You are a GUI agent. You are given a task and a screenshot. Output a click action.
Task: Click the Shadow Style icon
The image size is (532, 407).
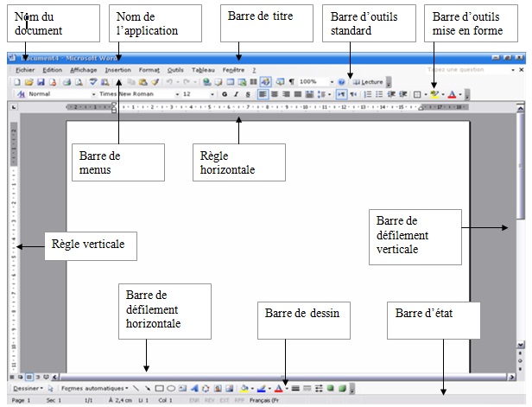coord(331,388)
